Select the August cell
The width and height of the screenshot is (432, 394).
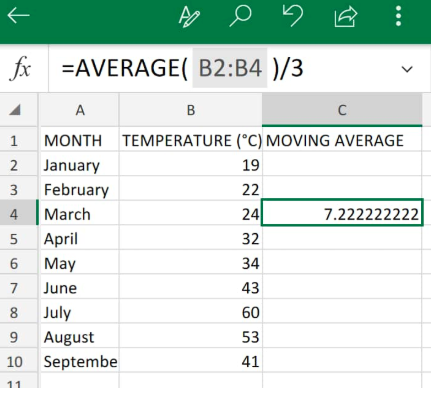pyautogui.click(x=80, y=337)
